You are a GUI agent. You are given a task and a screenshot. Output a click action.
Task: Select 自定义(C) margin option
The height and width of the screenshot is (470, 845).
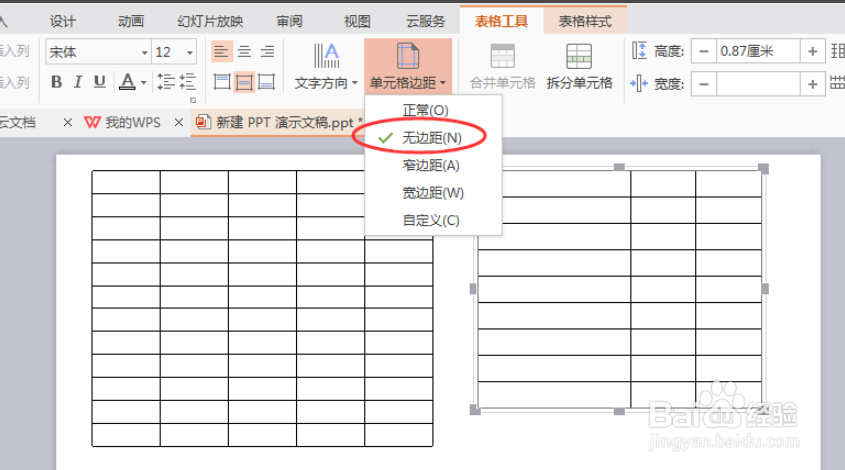(433, 220)
